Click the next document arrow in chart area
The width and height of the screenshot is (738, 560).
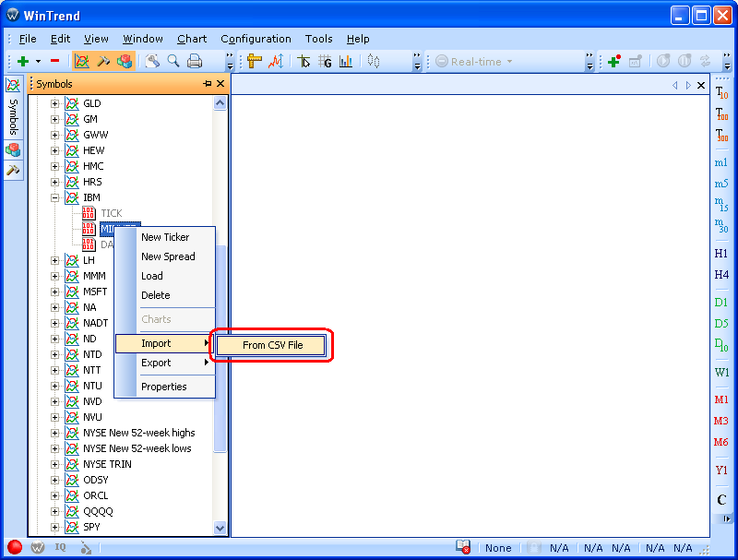coord(688,85)
